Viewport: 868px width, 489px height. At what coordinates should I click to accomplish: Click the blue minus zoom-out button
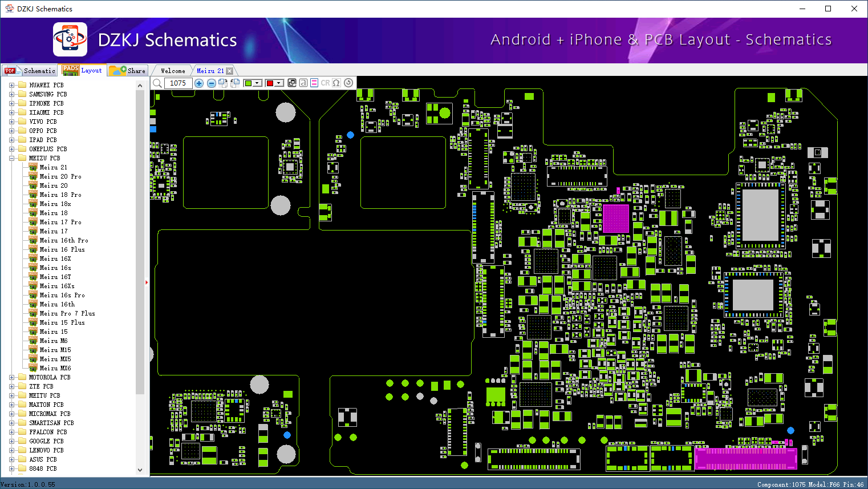[x=212, y=83]
